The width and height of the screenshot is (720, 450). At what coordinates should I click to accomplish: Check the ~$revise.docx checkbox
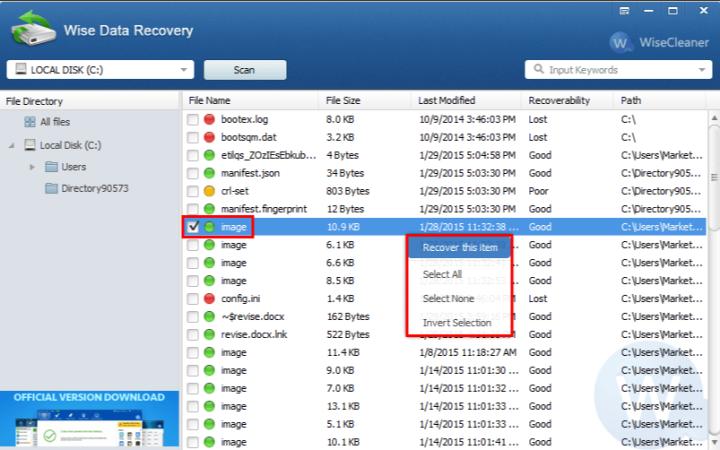click(193, 316)
